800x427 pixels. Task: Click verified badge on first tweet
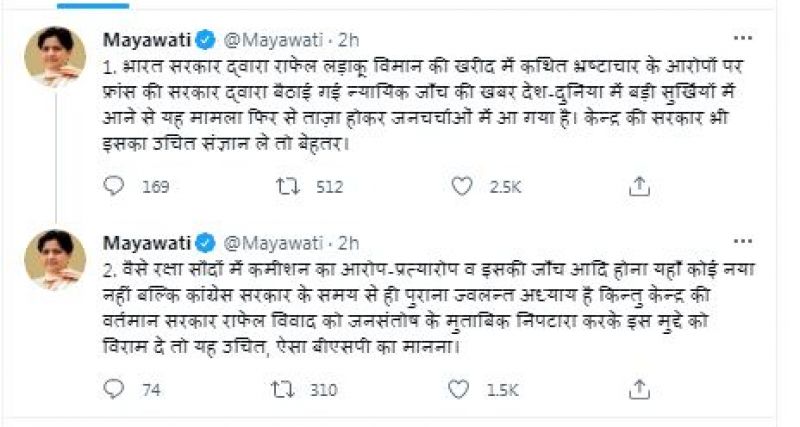[206, 41]
